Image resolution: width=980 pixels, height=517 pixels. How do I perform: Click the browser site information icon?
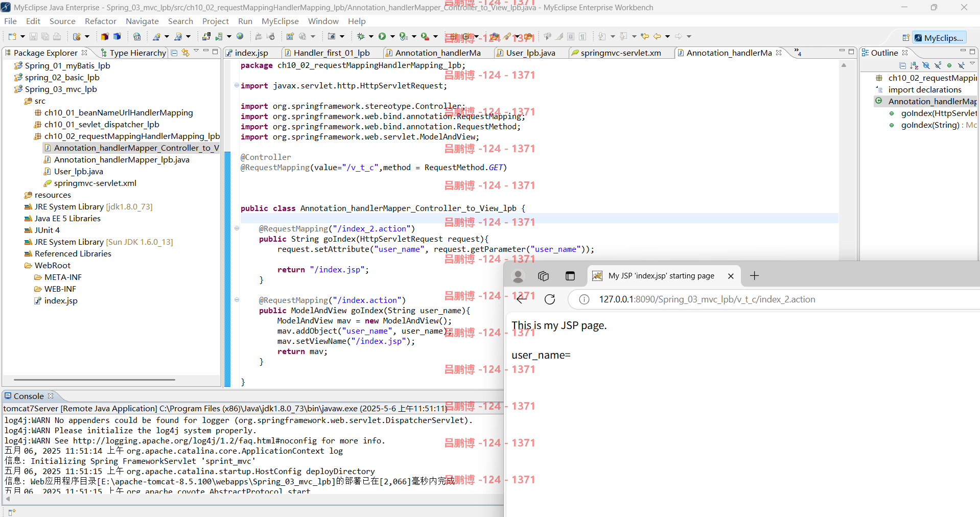point(584,299)
